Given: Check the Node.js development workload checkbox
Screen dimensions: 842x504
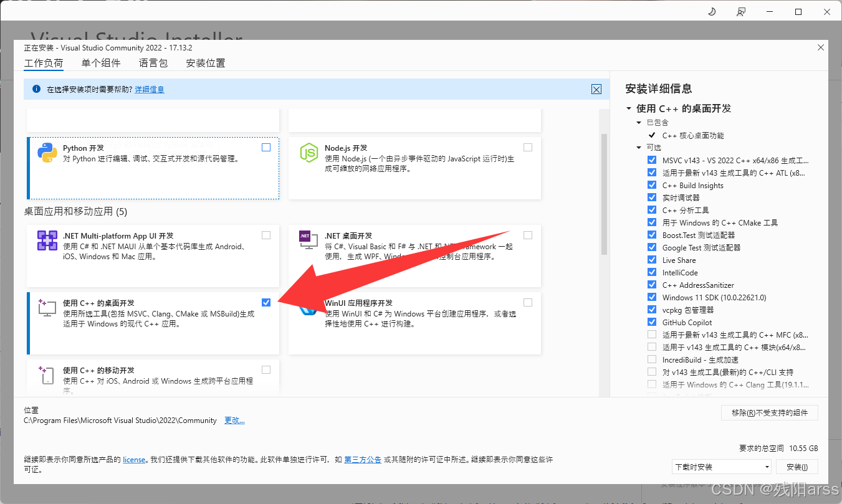Looking at the screenshot, I should tap(528, 148).
